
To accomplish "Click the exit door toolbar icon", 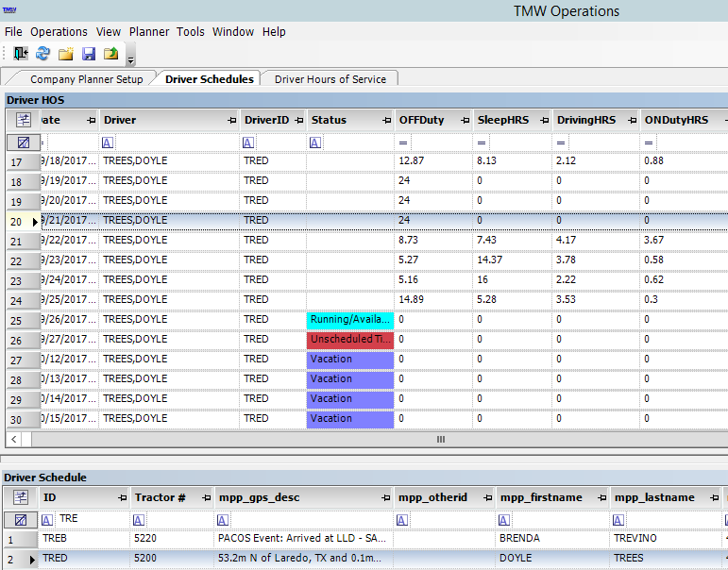I will pyautogui.click(x=21, y=54).
